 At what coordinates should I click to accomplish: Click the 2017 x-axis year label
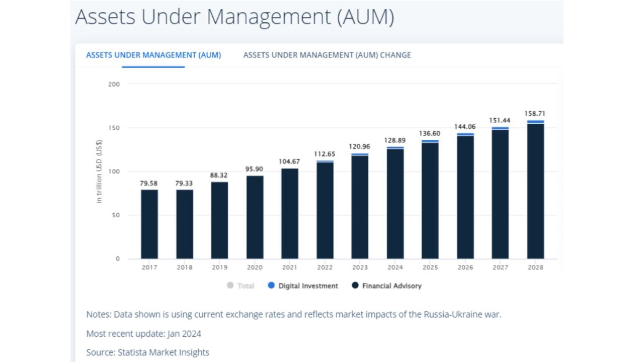click(149, 267)
